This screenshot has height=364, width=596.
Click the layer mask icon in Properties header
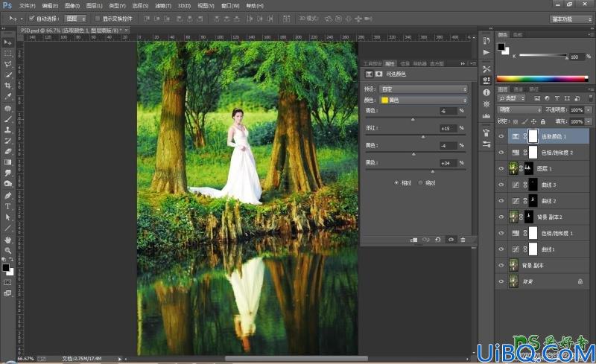click(378, 74)
